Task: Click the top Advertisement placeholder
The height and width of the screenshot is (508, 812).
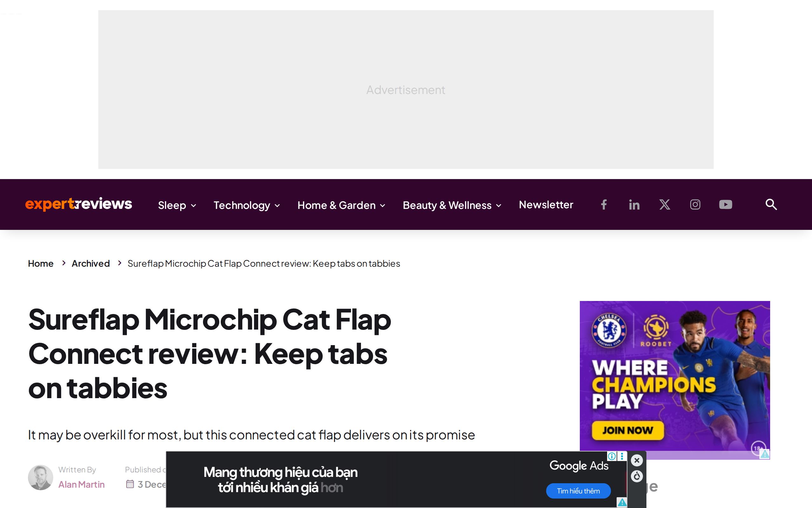Action: click(x=406, y=90)
